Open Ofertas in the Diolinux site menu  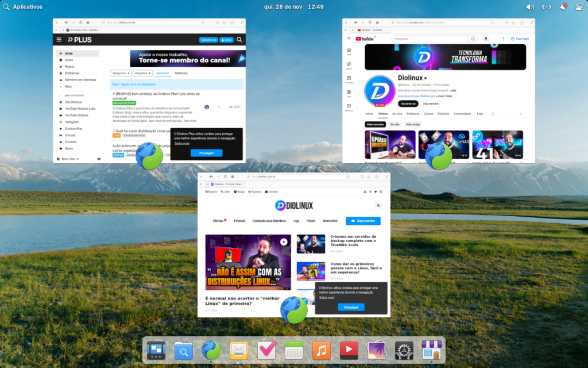tap(219, 221)
